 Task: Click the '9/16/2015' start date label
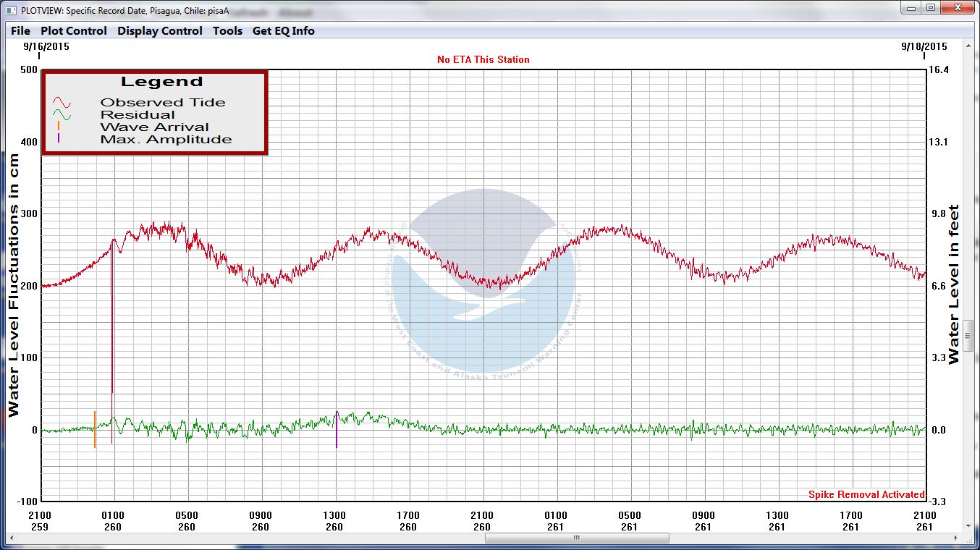coord(46,46)
